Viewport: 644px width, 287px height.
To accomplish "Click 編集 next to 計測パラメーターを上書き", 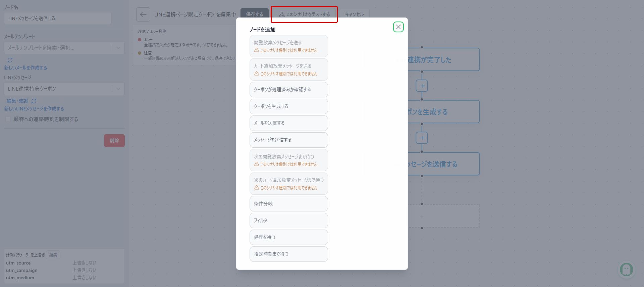I will click(x=53, y=255).
